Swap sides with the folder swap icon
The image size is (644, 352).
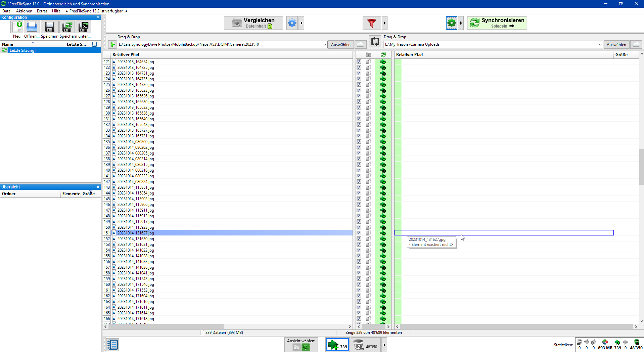(375, 41)
